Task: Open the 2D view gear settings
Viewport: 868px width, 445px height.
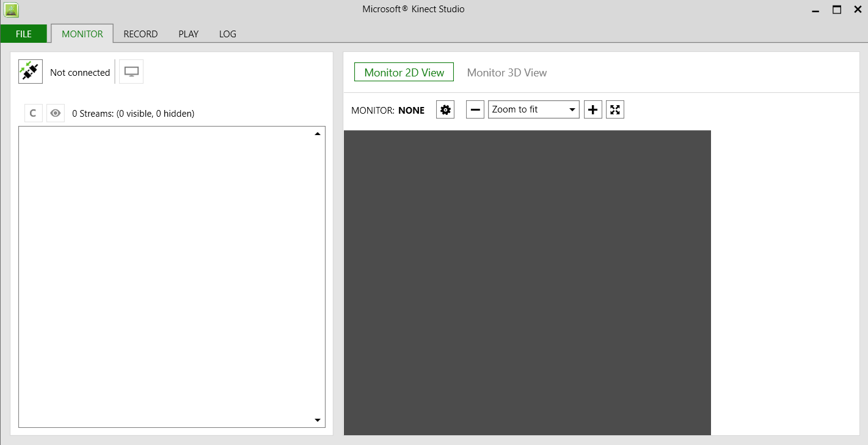Action: tap(445, 109)
